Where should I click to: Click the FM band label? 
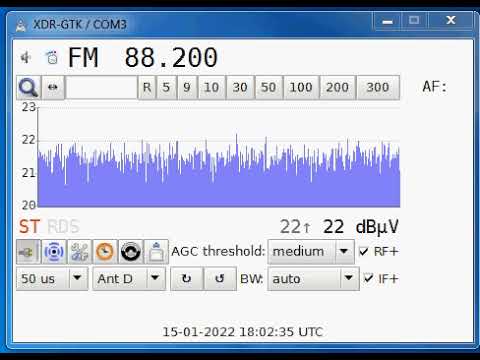83,58
